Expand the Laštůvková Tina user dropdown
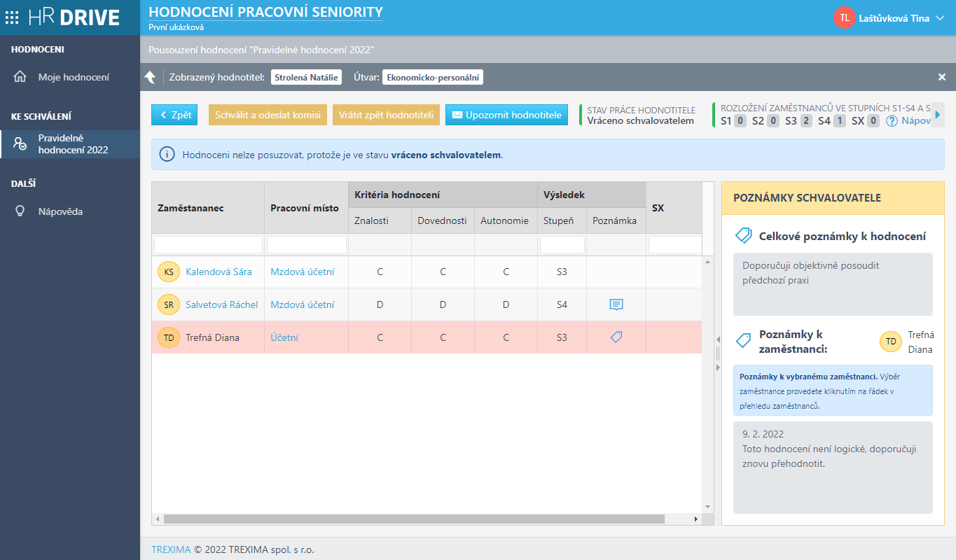The width and height of the screenshot is (956, 560). [940, 18]
